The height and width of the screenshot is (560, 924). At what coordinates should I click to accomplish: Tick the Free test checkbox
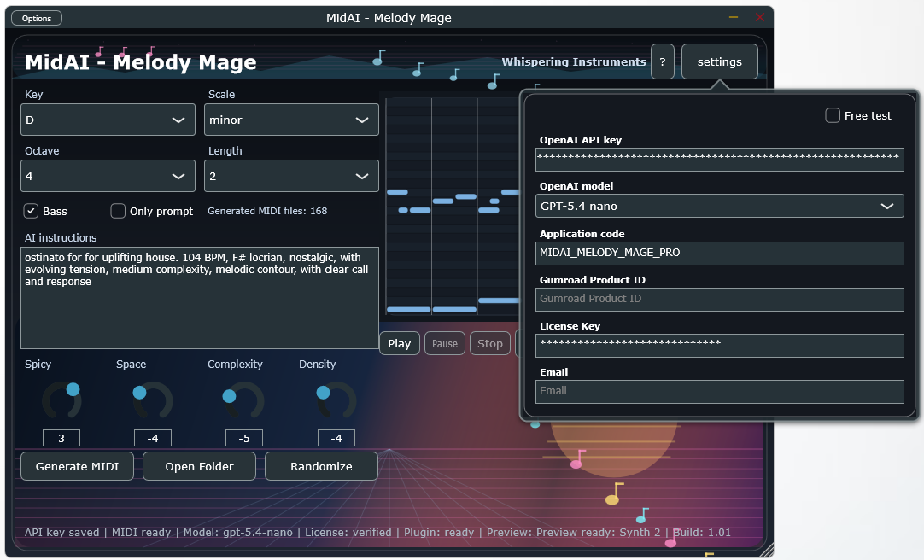[832, 115]
